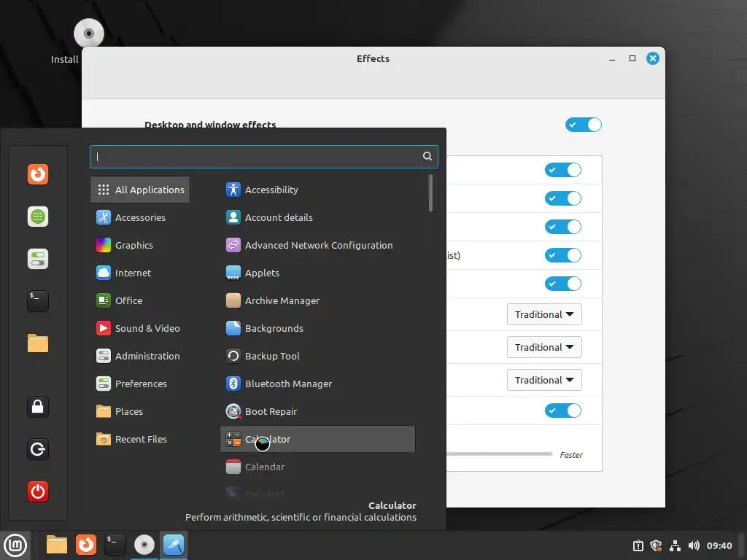Select All Applications category
The width and height of the screenshot is (747, 560).
(140, 190)
